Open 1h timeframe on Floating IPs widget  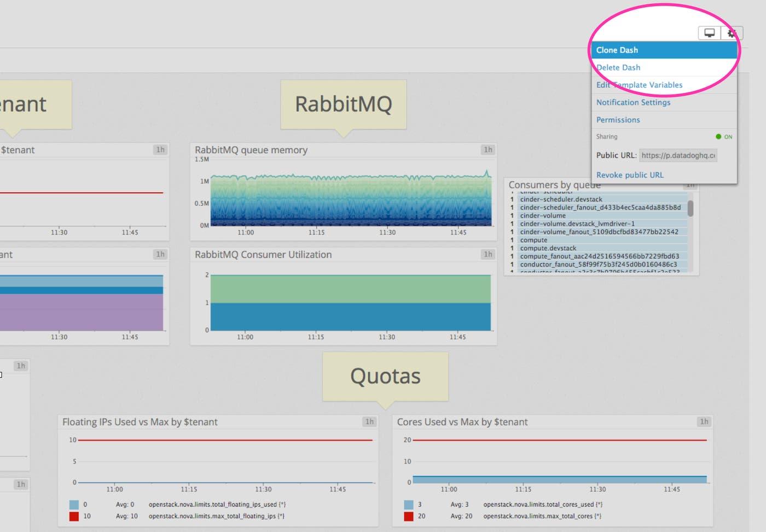369,421
